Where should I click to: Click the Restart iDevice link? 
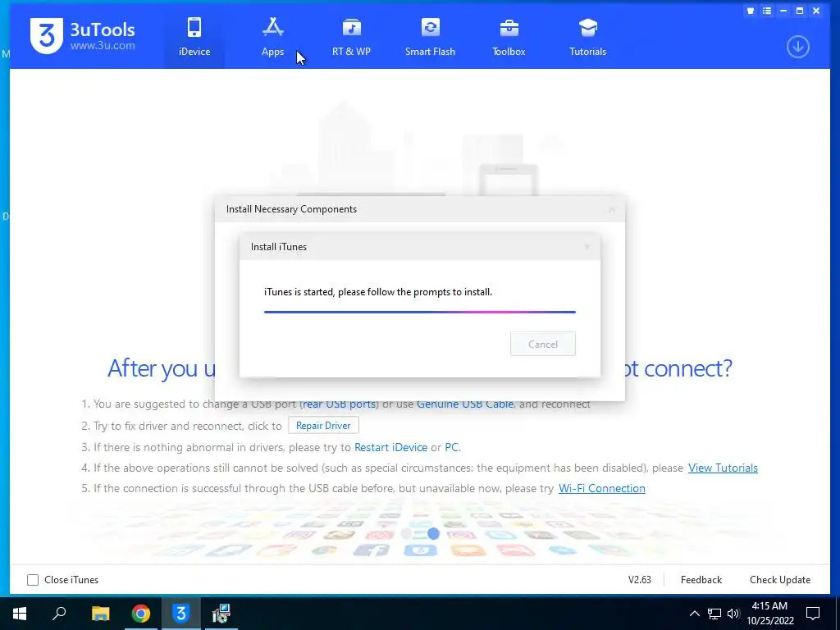point(390,447)
